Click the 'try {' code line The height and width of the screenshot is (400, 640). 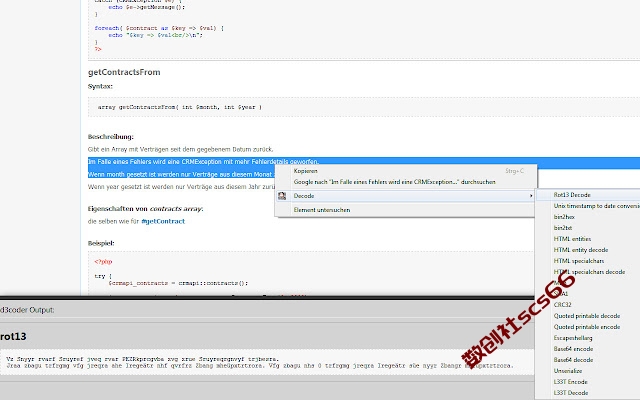click(x=103, y=276)
